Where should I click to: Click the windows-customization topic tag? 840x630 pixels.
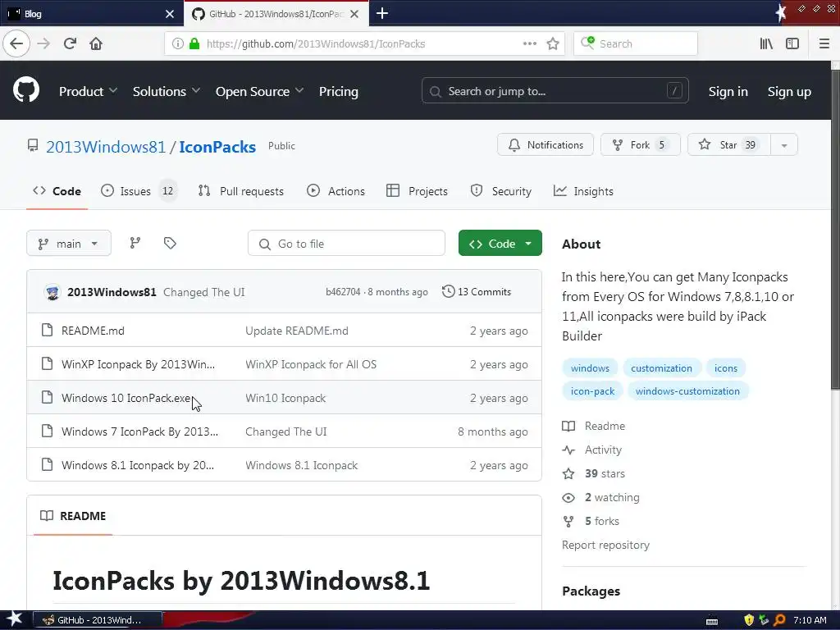[x=687, y=391]
